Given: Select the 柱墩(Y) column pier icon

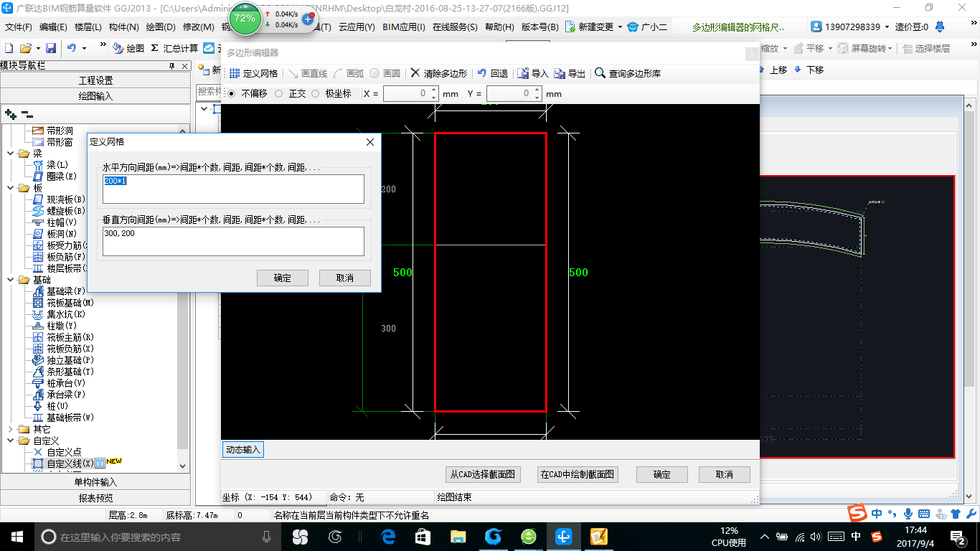Looking at the screenshot, I should (x=39, y=326).
